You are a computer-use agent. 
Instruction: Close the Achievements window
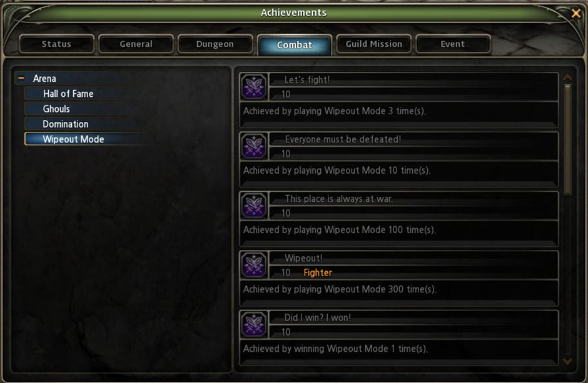point(576,14)
